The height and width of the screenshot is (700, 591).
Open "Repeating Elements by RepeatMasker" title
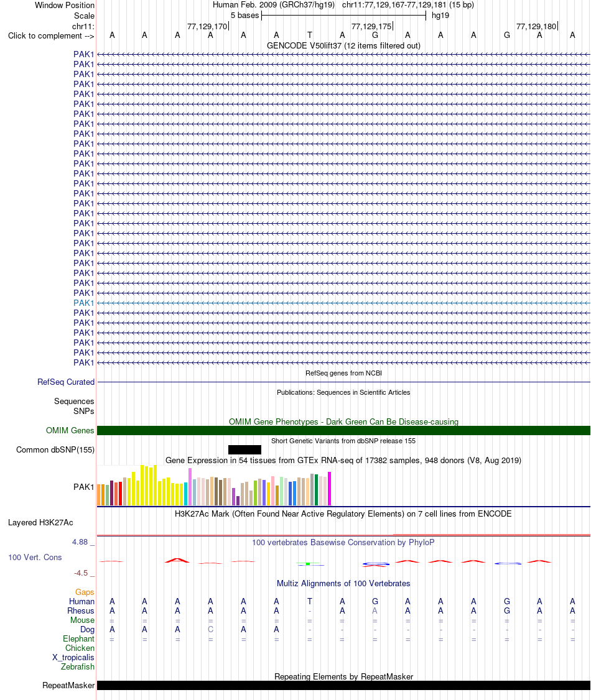point(343,677)
